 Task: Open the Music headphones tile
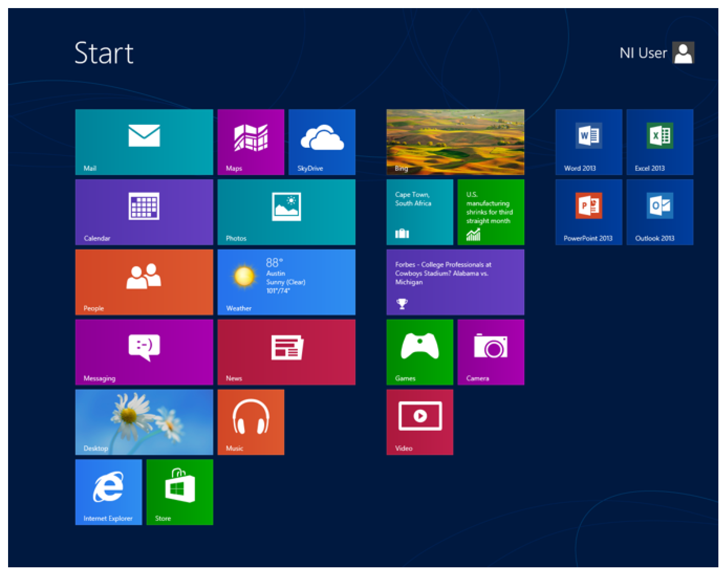click(x=251, y=422)
